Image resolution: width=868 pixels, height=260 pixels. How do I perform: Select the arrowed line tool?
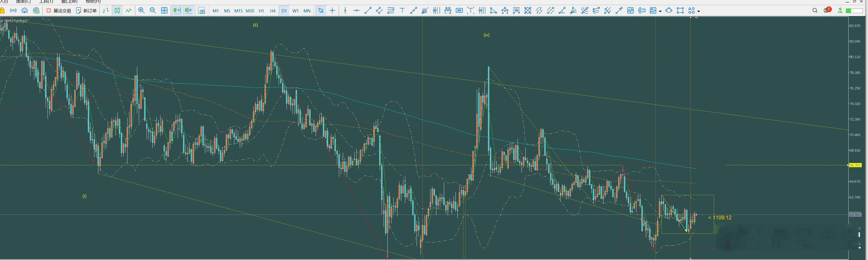click(x=619, y=11)
